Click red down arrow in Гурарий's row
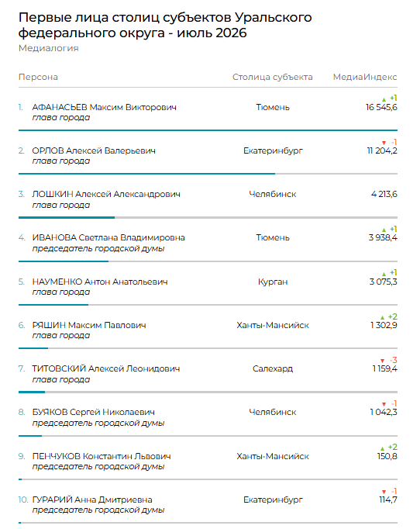 384,492
